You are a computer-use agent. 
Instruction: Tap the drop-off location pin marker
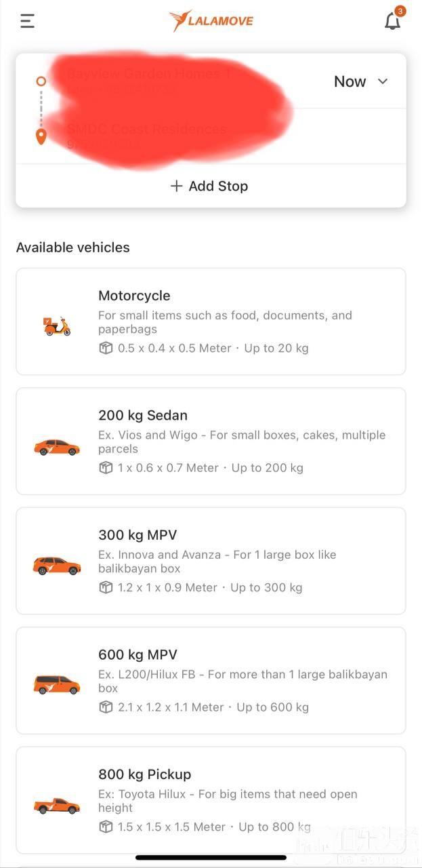[x=41, y=137]
